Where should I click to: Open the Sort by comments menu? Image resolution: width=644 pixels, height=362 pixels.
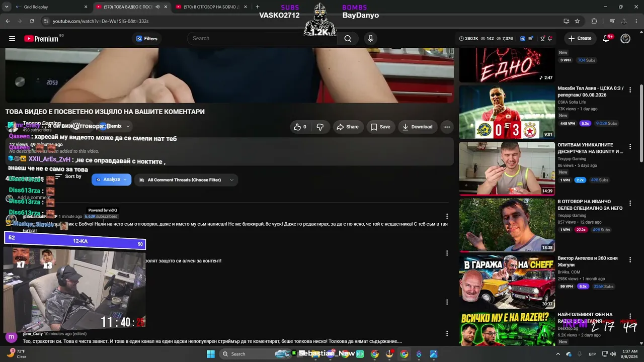coord(68,177)
